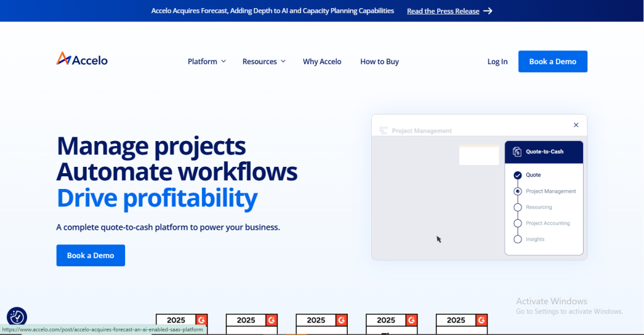The height and width of the screenshot is (335, 644).
Task: Go to How to Buy
Action: (379, 62)
